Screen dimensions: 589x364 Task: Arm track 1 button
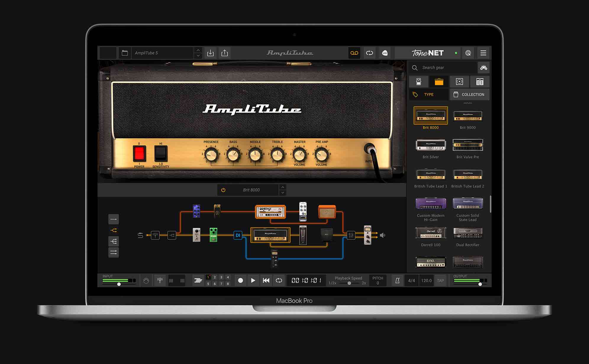pyautogui.click(x=208, y=277)
